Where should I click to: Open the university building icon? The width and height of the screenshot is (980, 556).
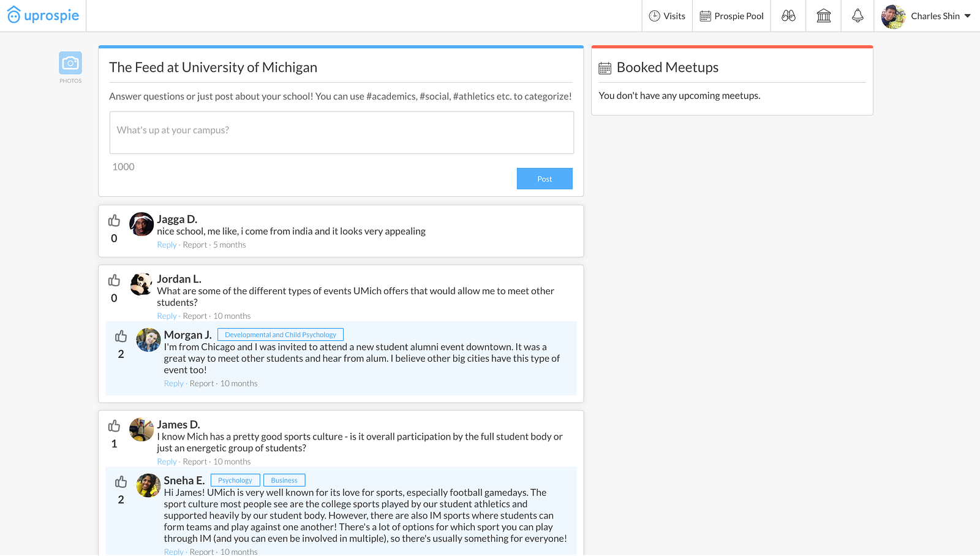pyautogui.click(x=824, y=16)
